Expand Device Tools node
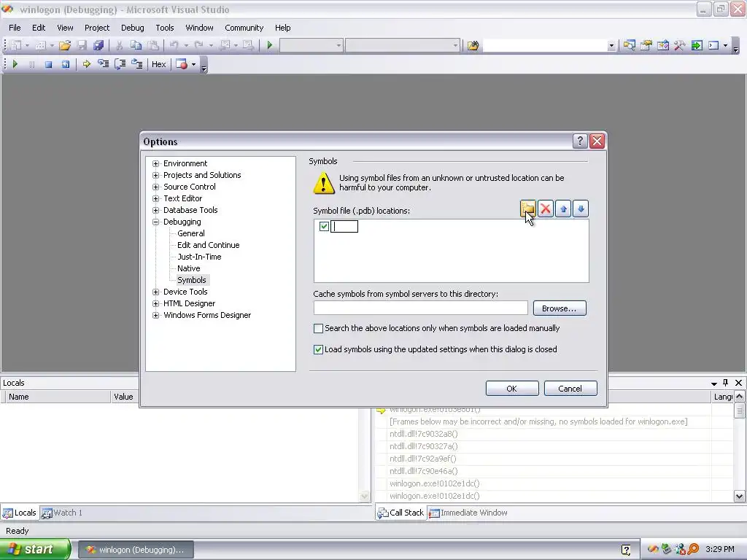747x560 pixels. coord(156,292)
